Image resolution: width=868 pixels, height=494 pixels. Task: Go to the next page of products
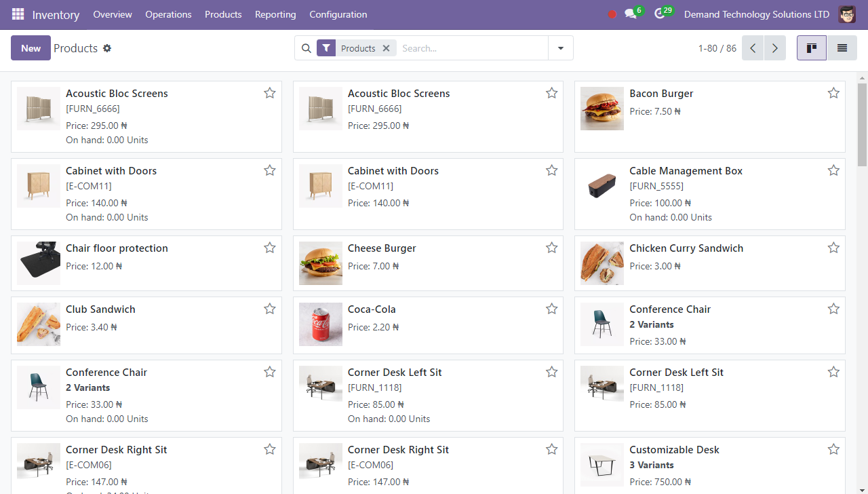point(774,48)
